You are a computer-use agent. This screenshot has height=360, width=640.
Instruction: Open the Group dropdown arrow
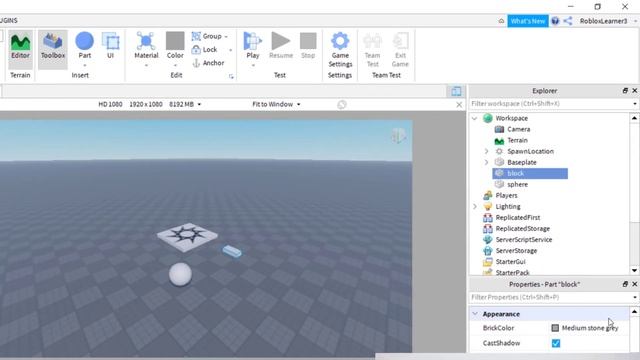(226, 37)
